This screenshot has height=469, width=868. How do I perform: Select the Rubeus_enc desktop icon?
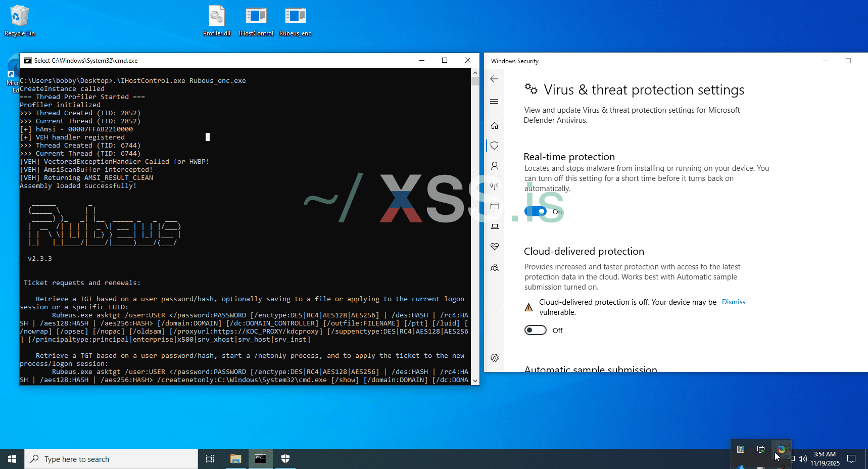coord(295,21)
